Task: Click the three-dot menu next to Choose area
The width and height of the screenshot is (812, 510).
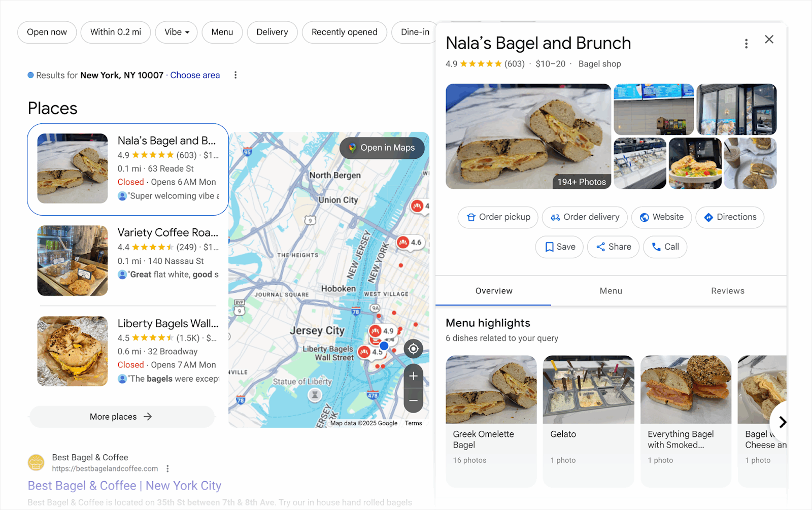Action: click(x=235, y=75)
